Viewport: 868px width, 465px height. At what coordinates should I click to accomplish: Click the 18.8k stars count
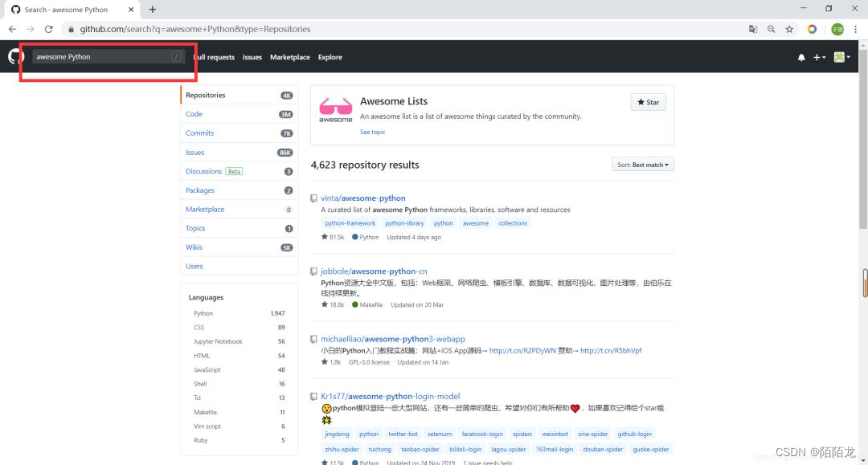click(333, 304)
